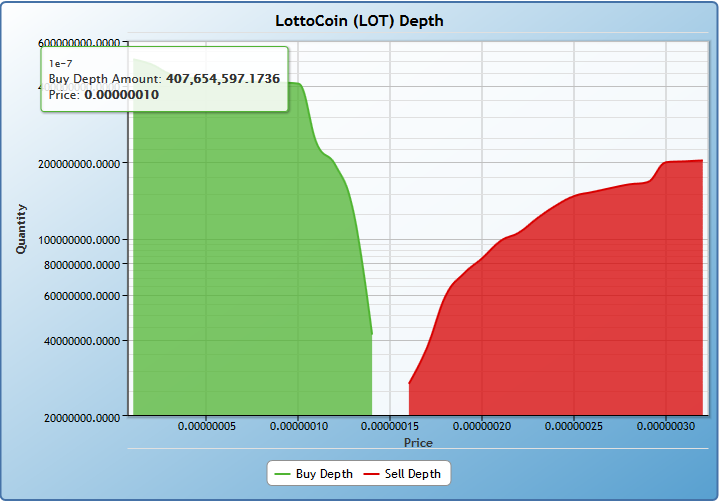The height and width of the screenshot is (501, 719).
Task: Click the Price axis title
Action: (x=418, y=443)
